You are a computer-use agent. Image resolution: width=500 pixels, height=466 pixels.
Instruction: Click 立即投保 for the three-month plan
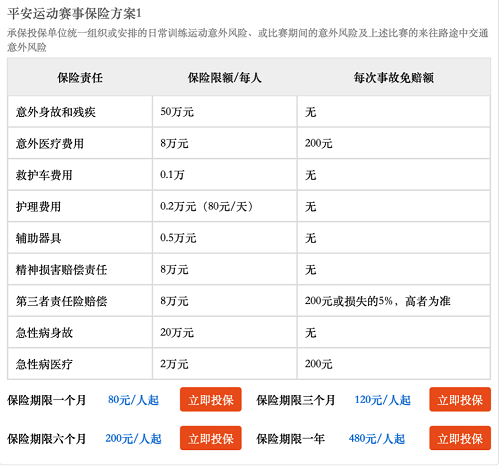[x=460, y=399]
